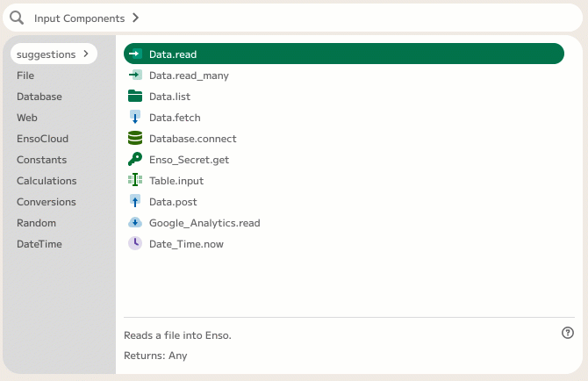Click the 'Returns: Any' text
Screen dimensions: 588x381
155,356
